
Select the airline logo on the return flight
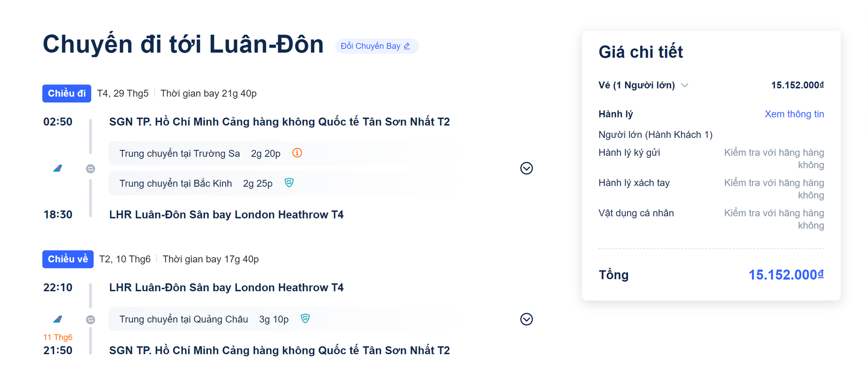point(58,319)
